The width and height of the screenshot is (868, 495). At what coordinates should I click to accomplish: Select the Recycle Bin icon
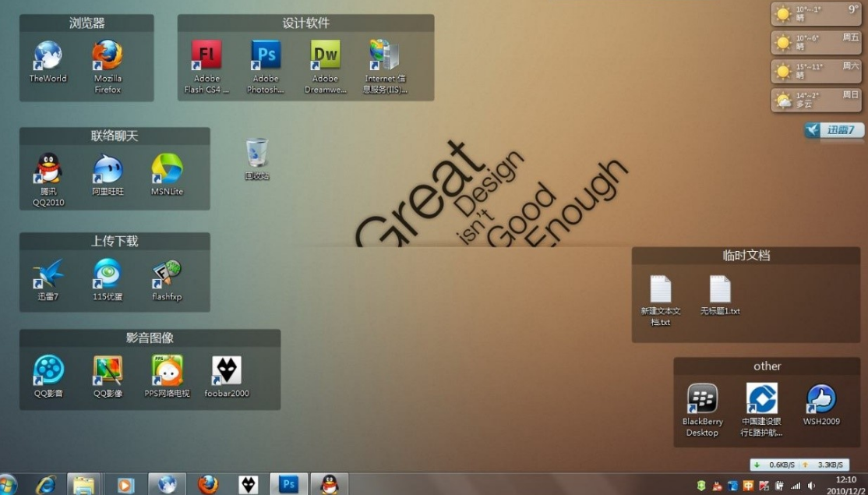256,154
